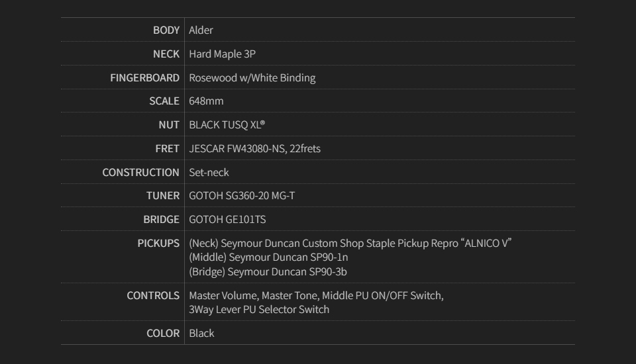Select the BLACK TUSQ XL text
The width and height of the screenshot is (636, 364).
click(x=227, y=124)
